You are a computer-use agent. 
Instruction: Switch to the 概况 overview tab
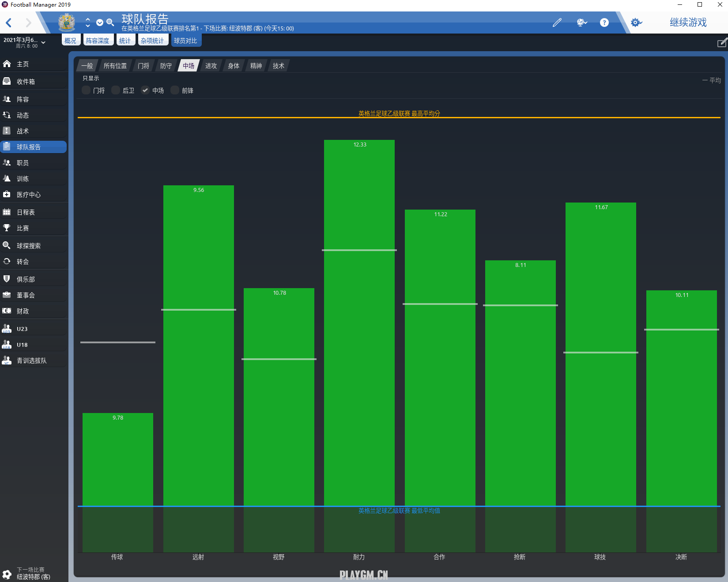tap(70, 41)
